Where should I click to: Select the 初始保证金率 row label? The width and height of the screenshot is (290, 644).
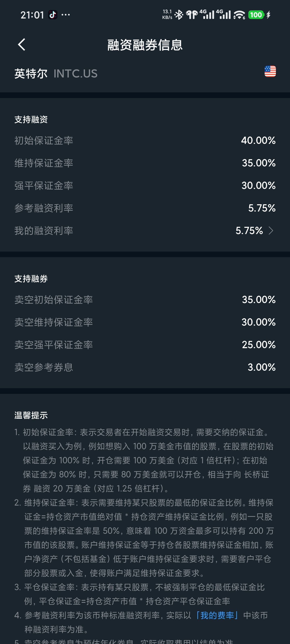point(44,140)
